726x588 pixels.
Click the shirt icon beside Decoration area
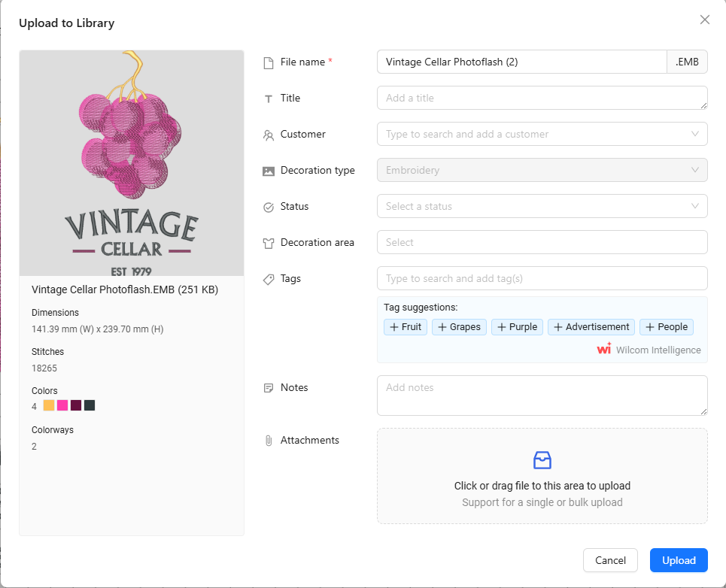tap(268, 243)
